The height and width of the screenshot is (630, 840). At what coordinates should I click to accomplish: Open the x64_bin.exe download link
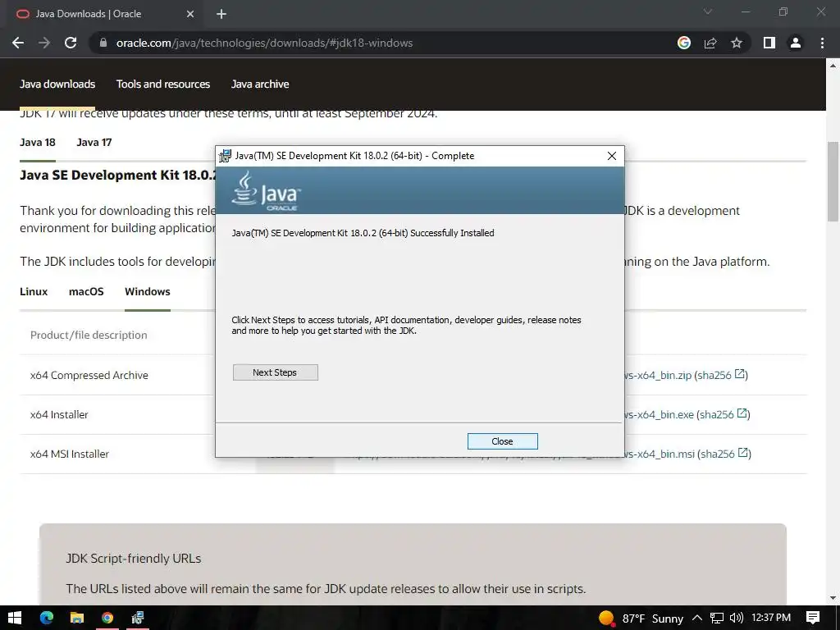[659, 414]
